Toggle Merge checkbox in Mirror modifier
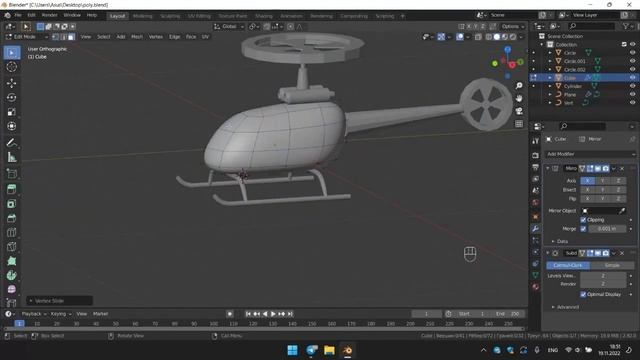This screenshot has height=360, width=640. [583, 229]
